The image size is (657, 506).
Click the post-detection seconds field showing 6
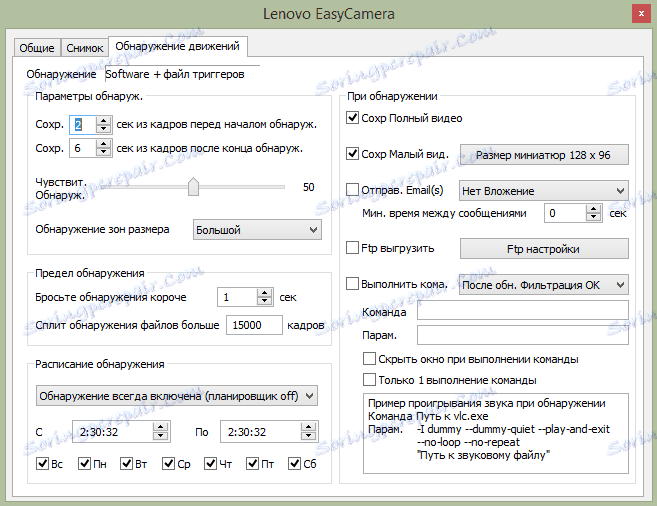point(83,148)
